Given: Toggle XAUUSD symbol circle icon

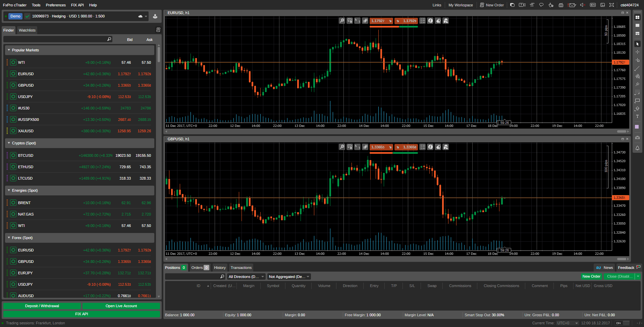Looking at the screenshot, I should (13, 131).
